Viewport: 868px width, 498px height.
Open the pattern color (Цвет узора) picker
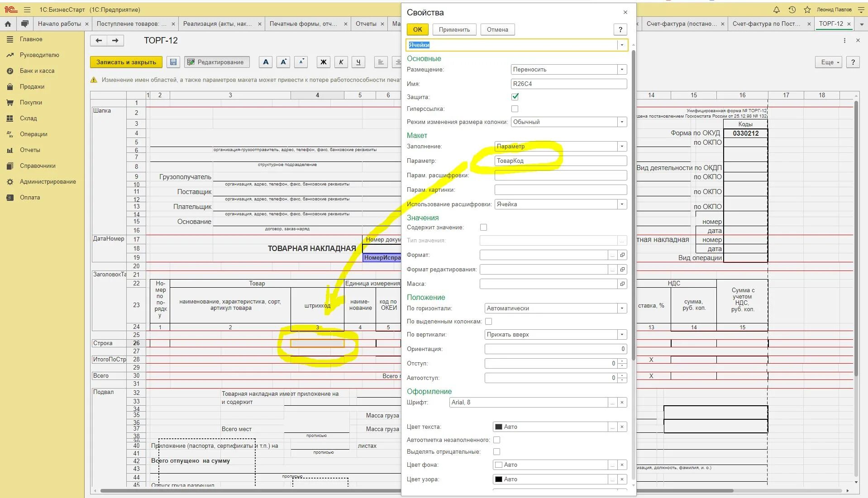[612, 479]
